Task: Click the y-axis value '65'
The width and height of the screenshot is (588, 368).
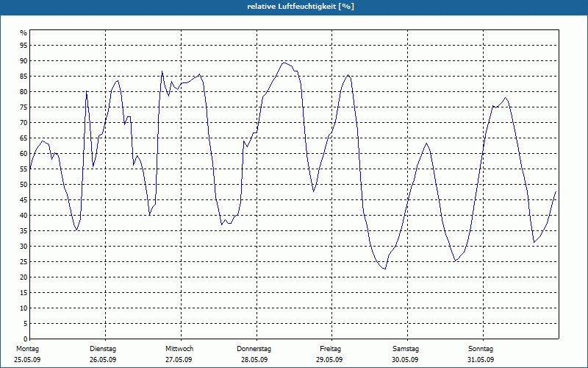Action: click(24, 138)
